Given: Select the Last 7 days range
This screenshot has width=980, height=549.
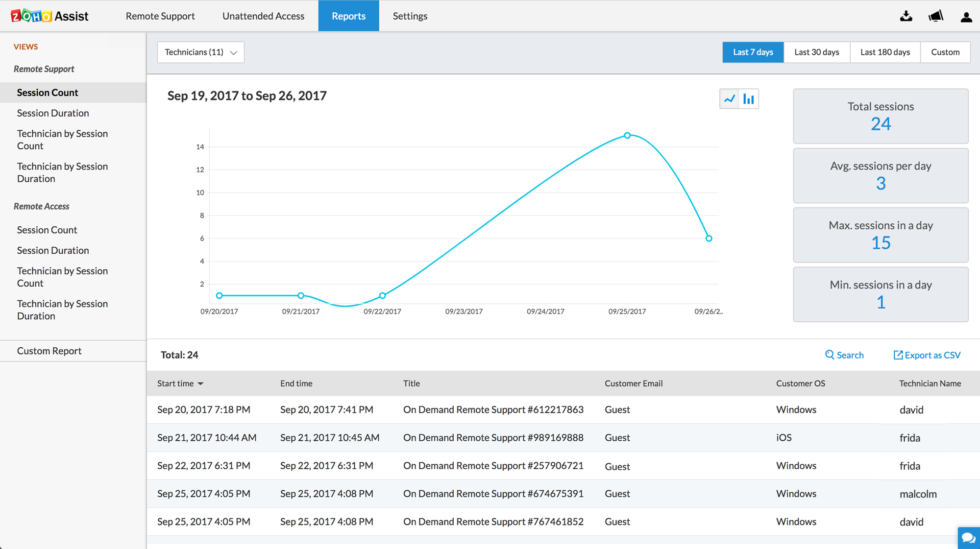Looking at the screenshot, I should [753, 52].
